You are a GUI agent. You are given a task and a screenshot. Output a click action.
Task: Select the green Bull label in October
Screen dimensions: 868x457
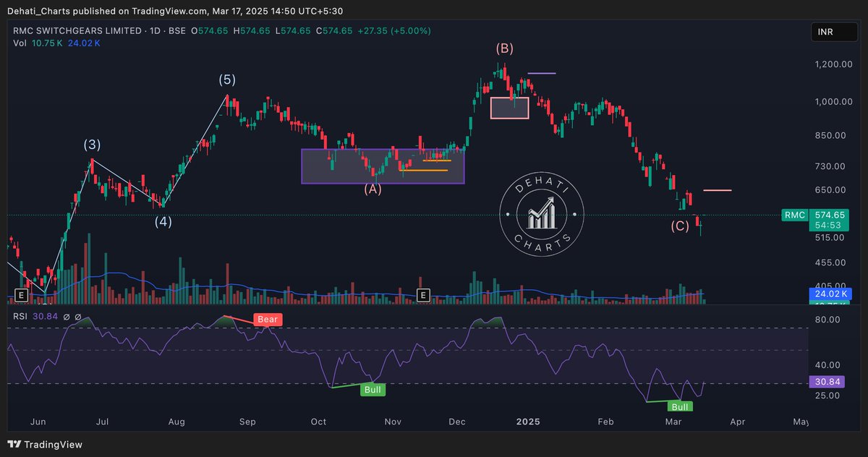click(374, 390)
